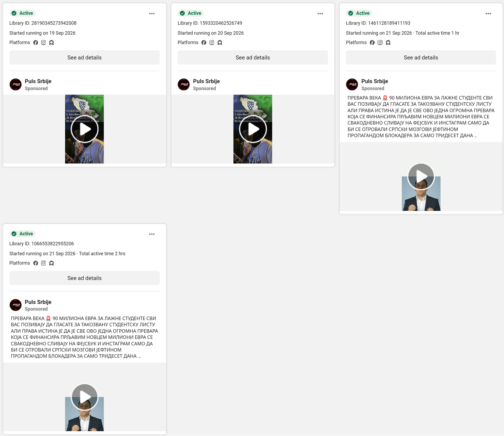Click Facebook platform icon on 19 Sep ad
This screenshot has height=436, width=504.
[36, 42]
